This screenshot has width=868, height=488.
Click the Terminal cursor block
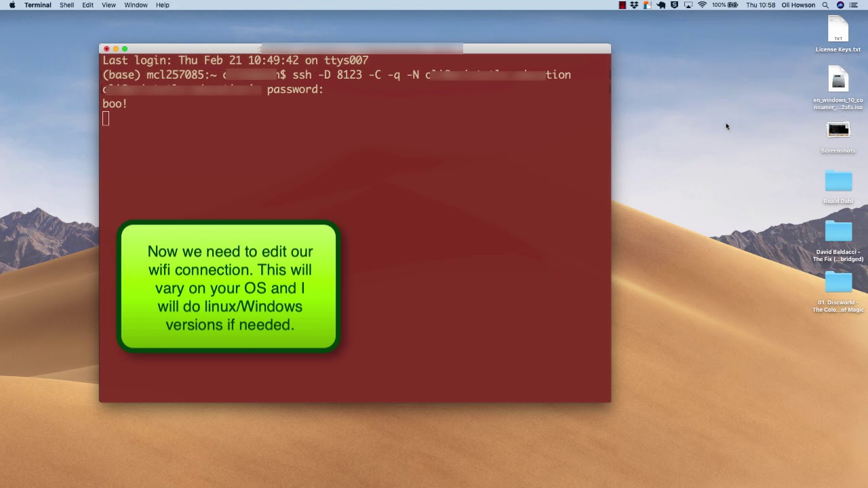(106, 119)
